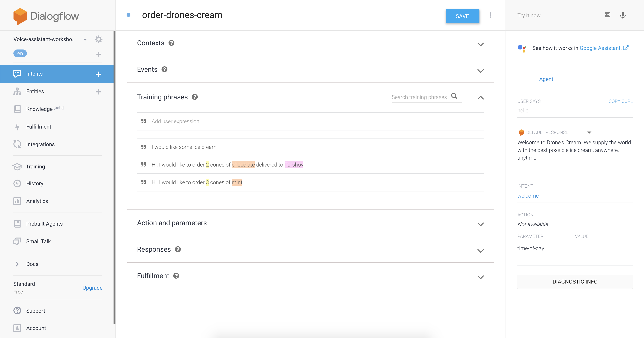Switch to the Agent tab
This screenshot has height=338, width=644.
click(x=546, y=79)
